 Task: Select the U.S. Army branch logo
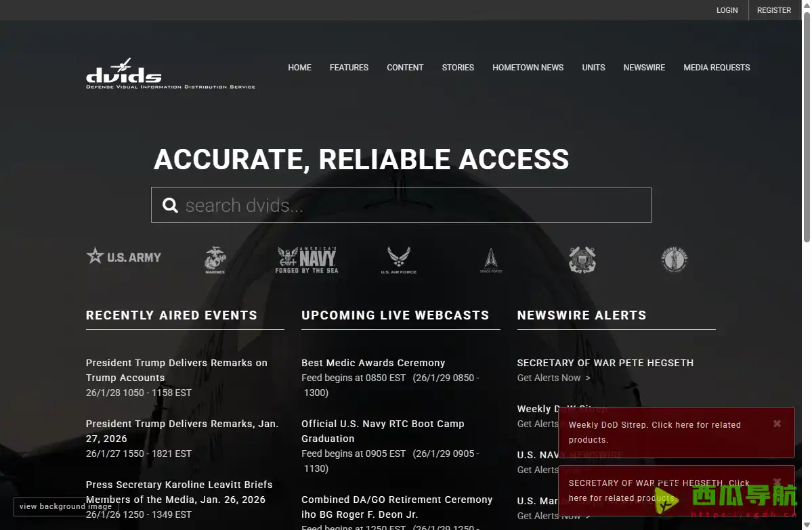coord(124,257)
